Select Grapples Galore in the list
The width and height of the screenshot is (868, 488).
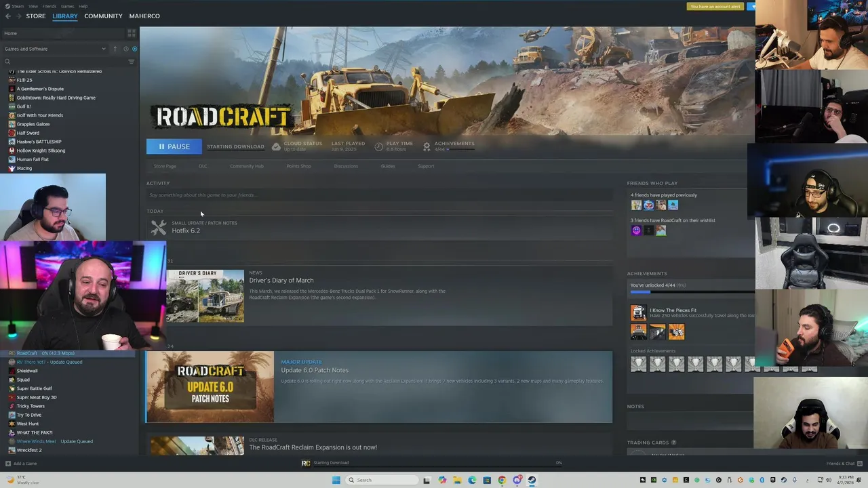click(33, 124)
